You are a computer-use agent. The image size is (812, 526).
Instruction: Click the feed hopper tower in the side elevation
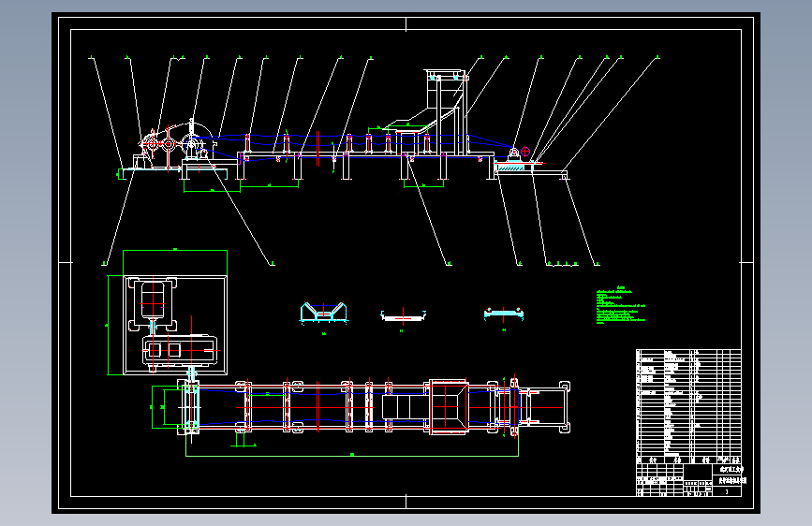click(446, 111)
